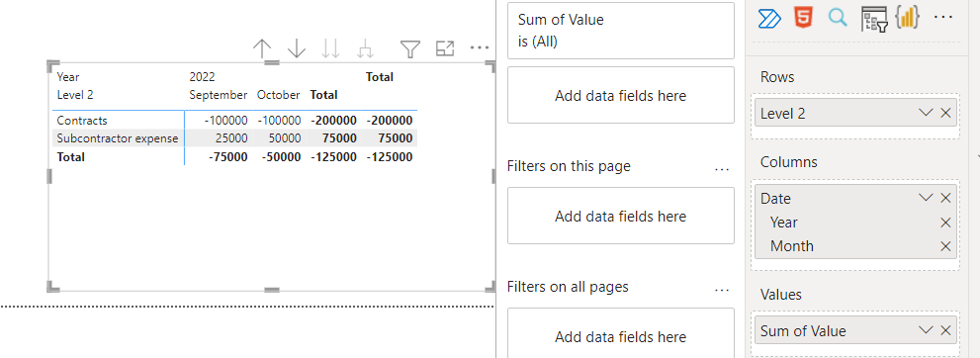The image size is (980, 358).
Task: Open Filters on all pages ellipsis menu
Action: coord(722,290)
